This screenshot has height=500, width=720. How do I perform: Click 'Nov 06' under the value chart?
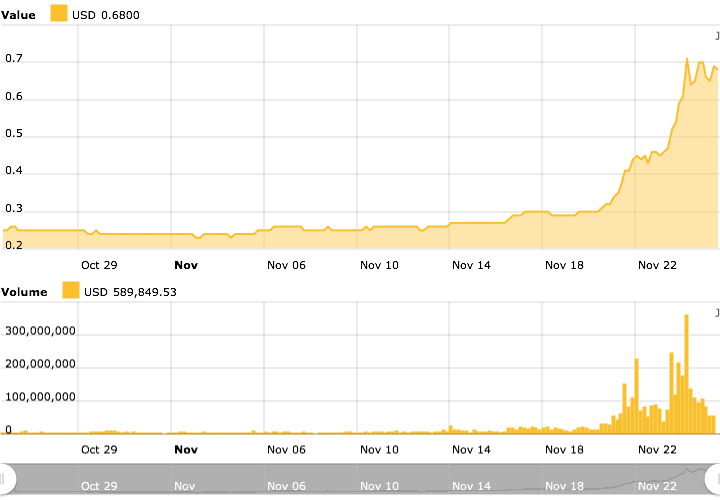click(x=286, y=265)
